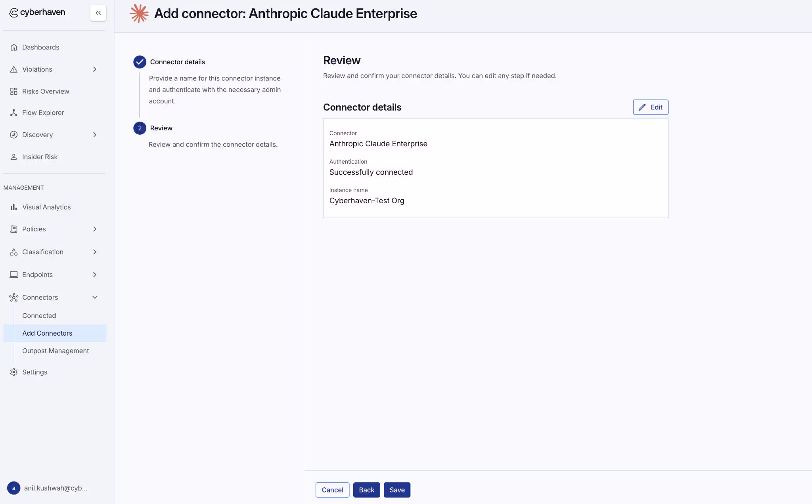This screenshot has width=812, height=504.
Task: Click the Violations warning triangle icon
Action: pyautogui.click(x=14, y=69)
